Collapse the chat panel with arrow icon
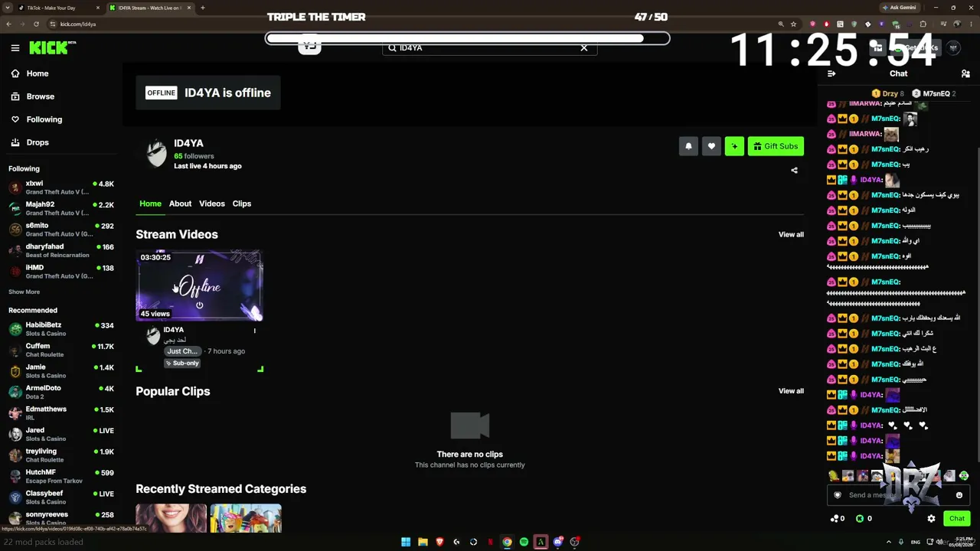This screenshot has height=551, width=980. [832, 73]
